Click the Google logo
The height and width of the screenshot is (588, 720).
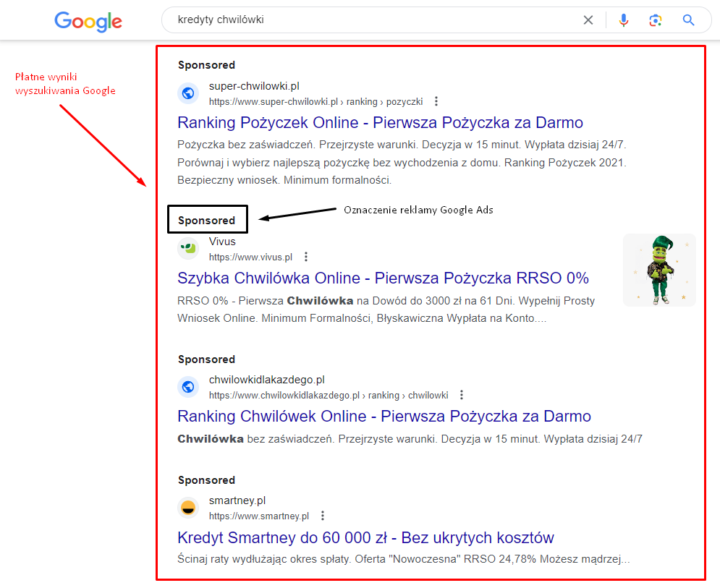coord(88,21)
